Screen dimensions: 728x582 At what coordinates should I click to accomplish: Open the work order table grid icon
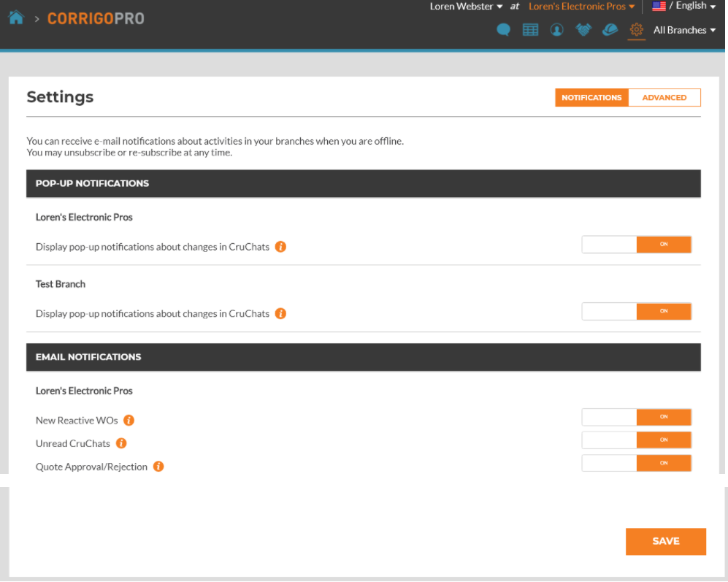click(x=530, y=30)
